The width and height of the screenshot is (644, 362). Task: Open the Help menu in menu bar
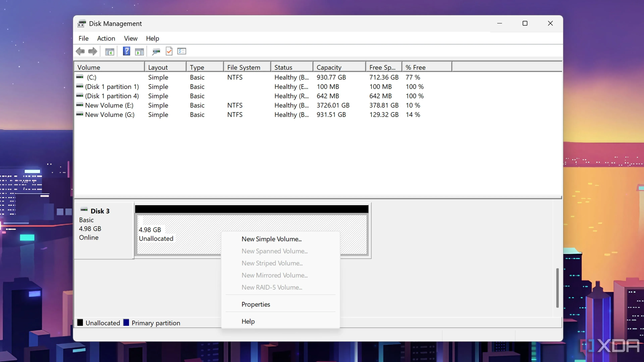[152, 39]
